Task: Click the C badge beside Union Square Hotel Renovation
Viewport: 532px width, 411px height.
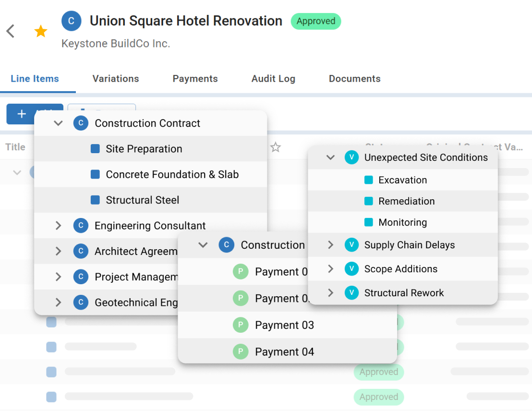Action: [71, 21]
